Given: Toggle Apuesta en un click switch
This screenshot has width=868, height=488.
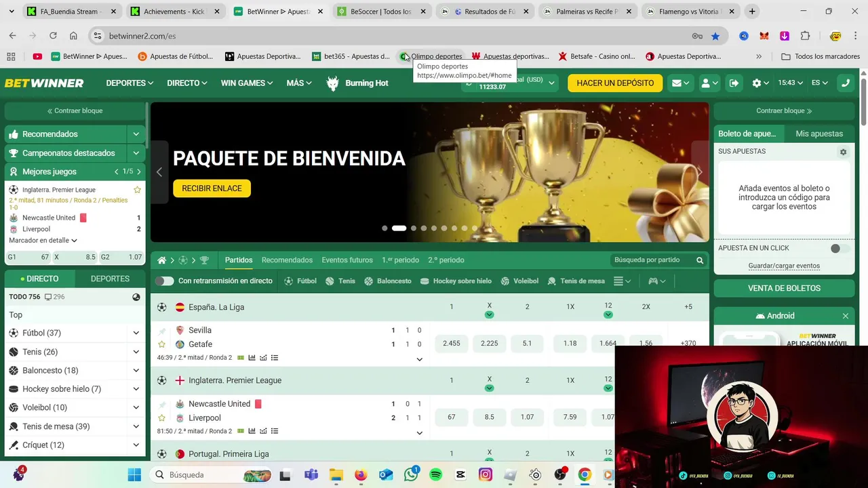Looking at the screenshot, I should (840, 249).
